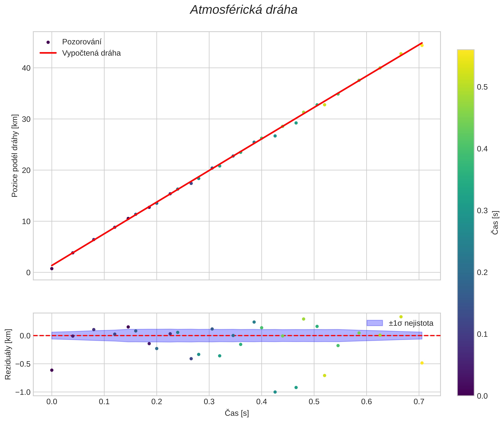Click the 40 tick label on y-axis

tap(26, 68)
